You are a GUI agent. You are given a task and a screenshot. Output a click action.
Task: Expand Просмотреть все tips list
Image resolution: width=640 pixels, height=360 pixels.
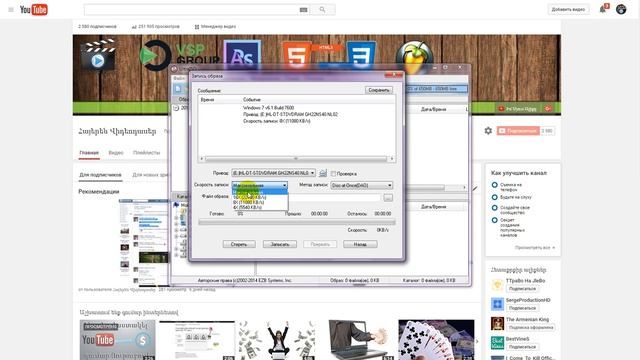click(535, 248)
